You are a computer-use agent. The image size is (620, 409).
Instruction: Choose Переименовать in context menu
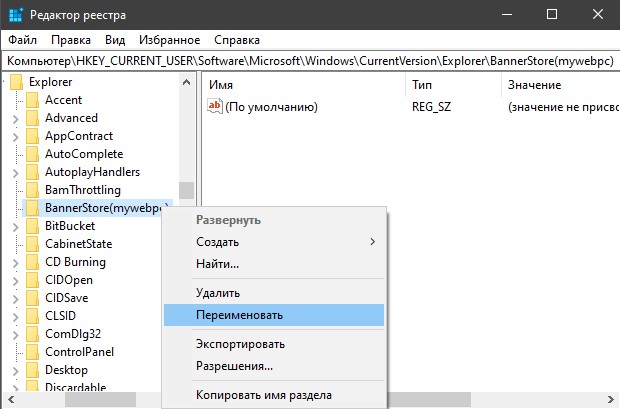click(x=274, y=315)
